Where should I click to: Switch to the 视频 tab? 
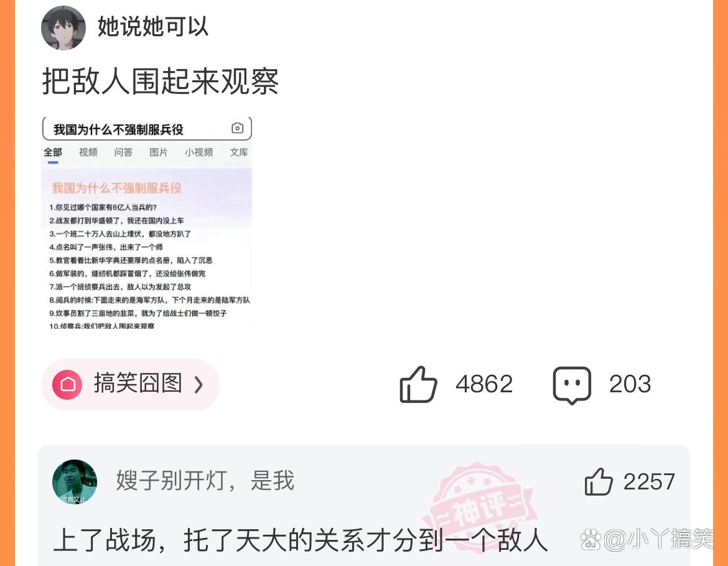tap(88, 153)
